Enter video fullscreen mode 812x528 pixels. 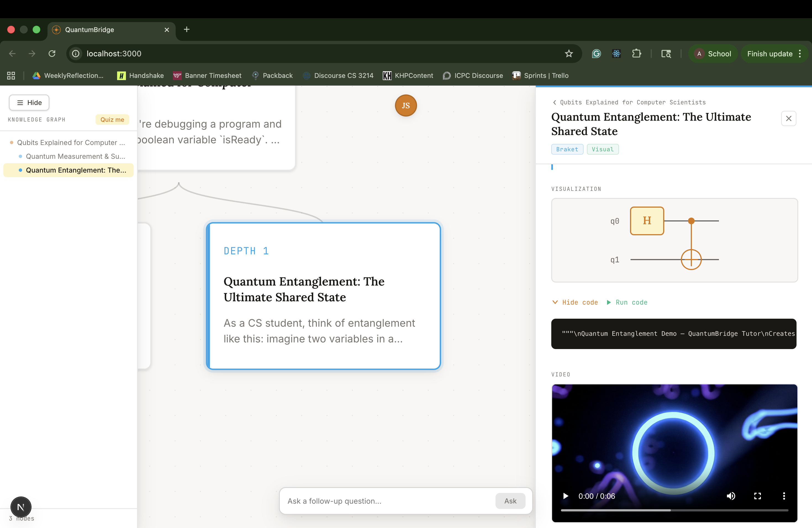[x=757, y=496]
